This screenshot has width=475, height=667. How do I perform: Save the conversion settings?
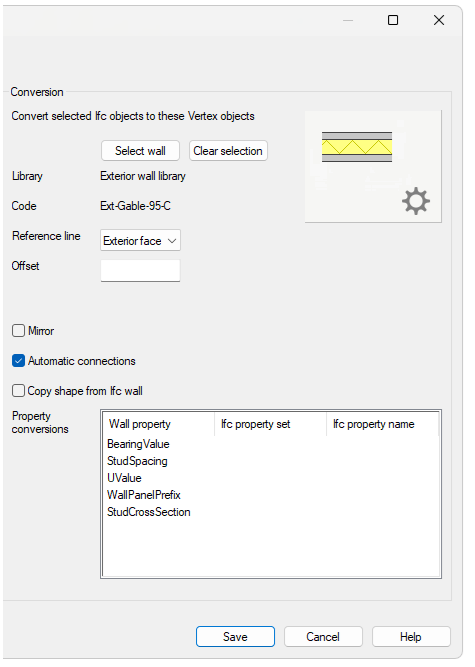pos(235,636)
